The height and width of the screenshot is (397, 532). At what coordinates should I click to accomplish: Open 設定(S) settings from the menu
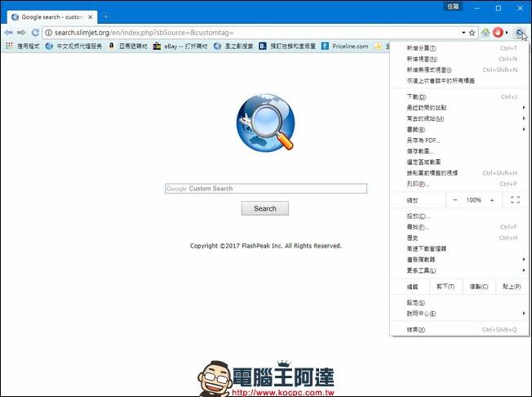[459, 302]
